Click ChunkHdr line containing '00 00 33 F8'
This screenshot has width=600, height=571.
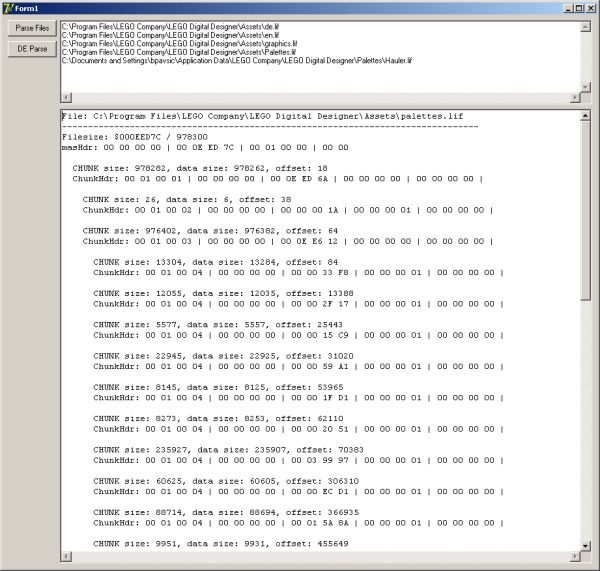click(298, 273)
